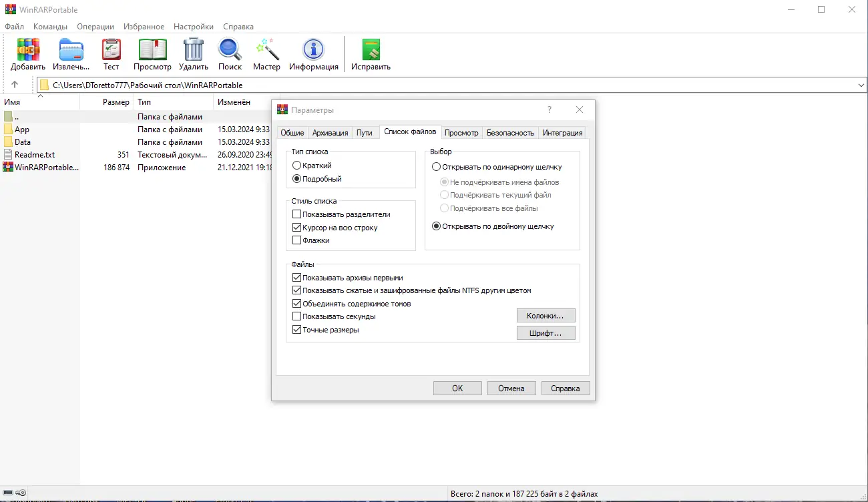Image resolution: width=868 pixels, height=502 pixels.
Task: Run the Тест archive check icon
Action: click(111, 50)
